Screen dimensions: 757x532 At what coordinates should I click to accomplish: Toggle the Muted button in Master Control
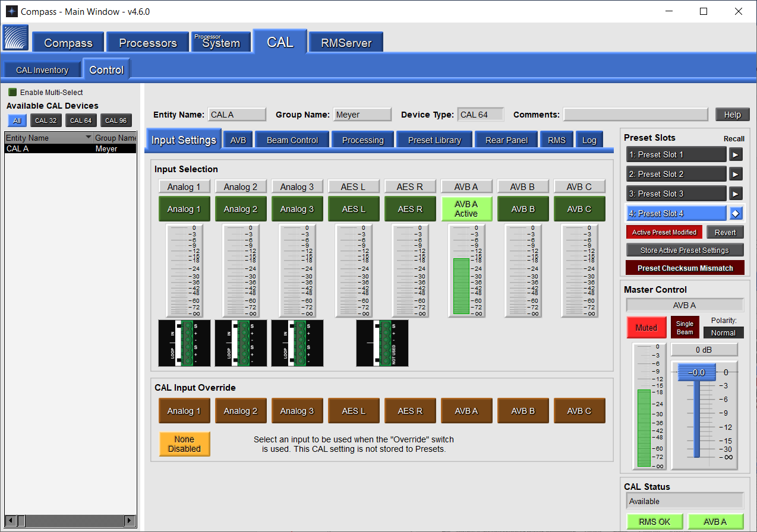pyautogui.click(x=646, y=328)
